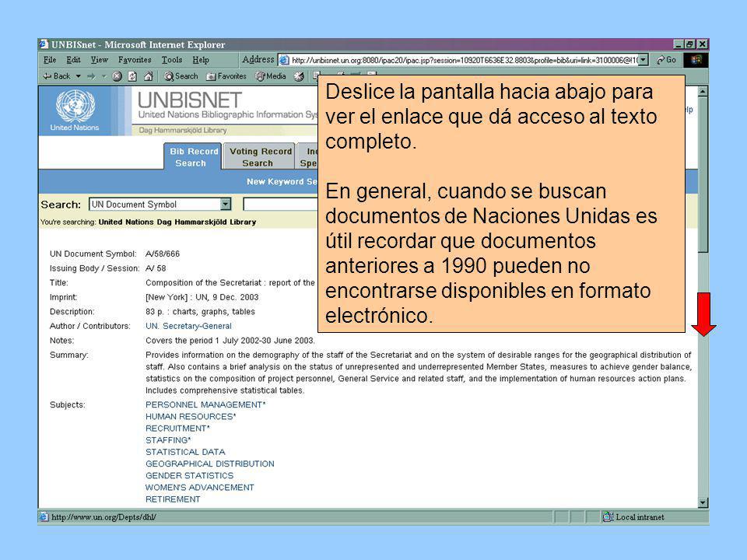
Task: Open the STAFFING subject link
Action: (168, 440)
